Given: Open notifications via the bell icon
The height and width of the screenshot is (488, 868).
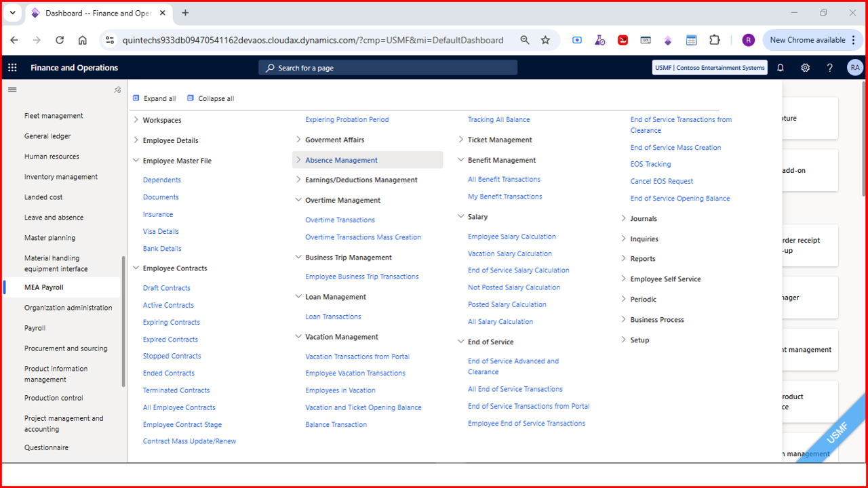Looking at the screenshot, I should point(781,67).
